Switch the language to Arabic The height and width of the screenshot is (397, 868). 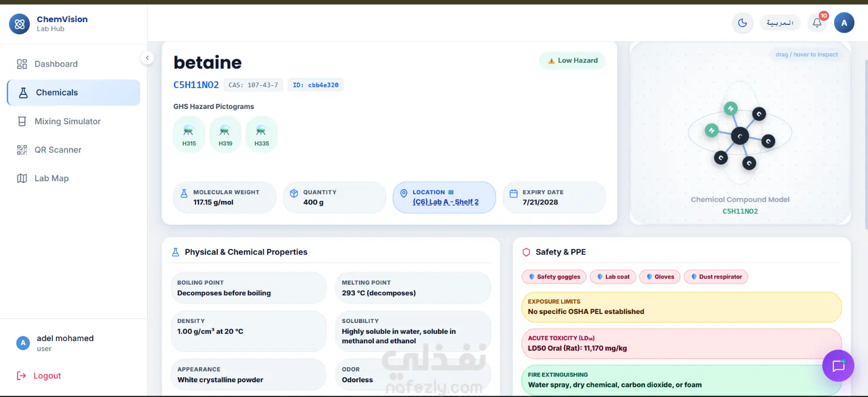pos(780,23)
